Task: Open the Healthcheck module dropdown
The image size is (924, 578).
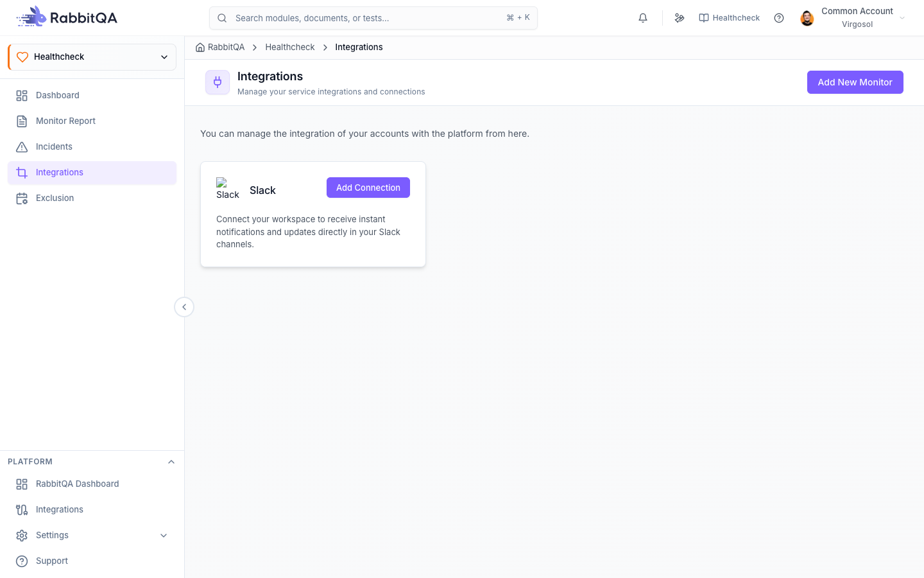Action: pos(92,57)
